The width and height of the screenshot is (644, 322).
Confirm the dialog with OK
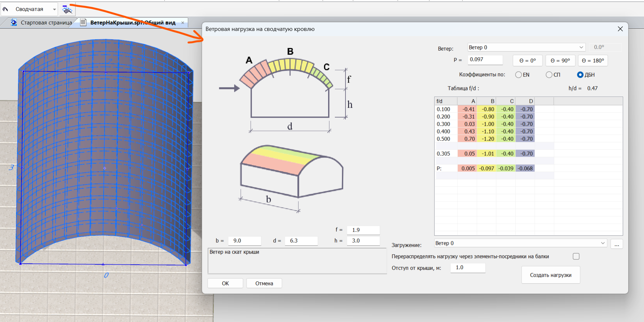point(225,283)
